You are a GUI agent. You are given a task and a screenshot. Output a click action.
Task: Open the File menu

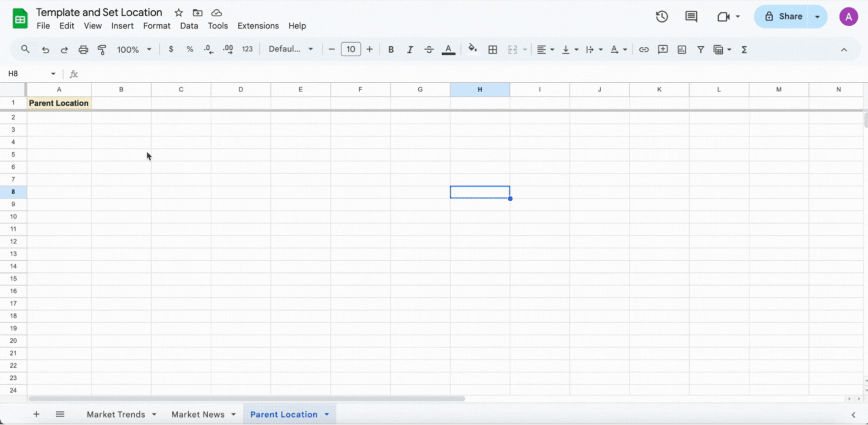pyautogui.click(x=43, y=26)
